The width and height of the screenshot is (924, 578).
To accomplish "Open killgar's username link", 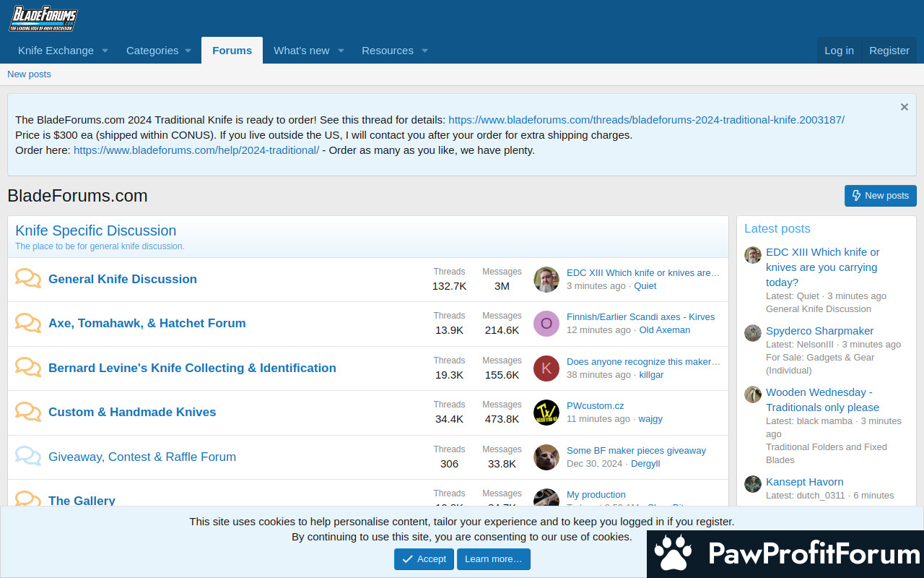I will 651,374.
